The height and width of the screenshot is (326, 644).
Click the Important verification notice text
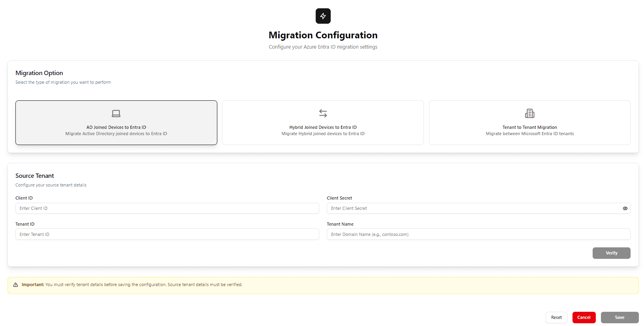coord(132,285)
